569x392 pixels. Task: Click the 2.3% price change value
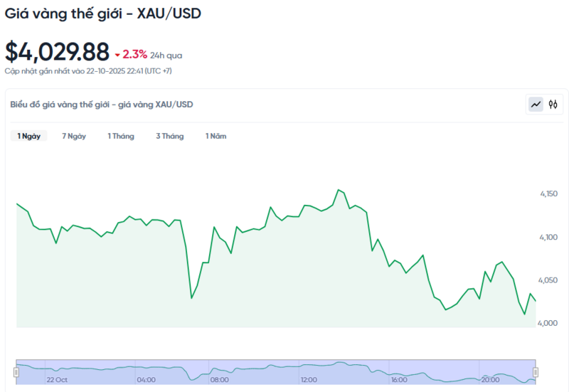coord(134,54)
